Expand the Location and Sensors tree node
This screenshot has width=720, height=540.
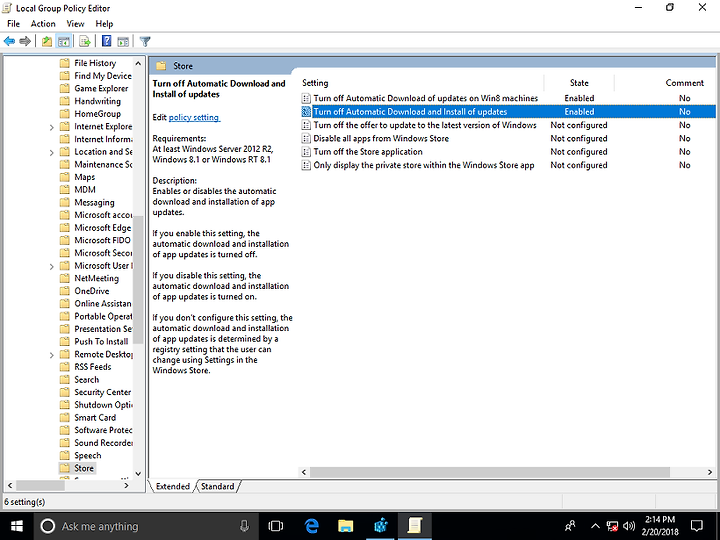pyautogui.click(x=51, y=152)
